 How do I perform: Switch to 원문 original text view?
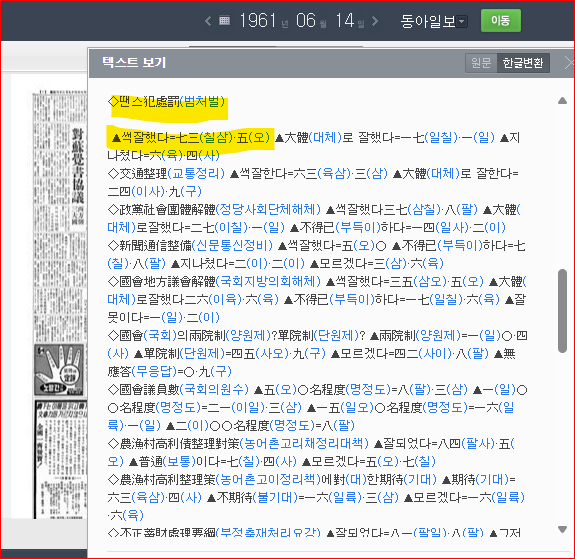tap(481, 63)
